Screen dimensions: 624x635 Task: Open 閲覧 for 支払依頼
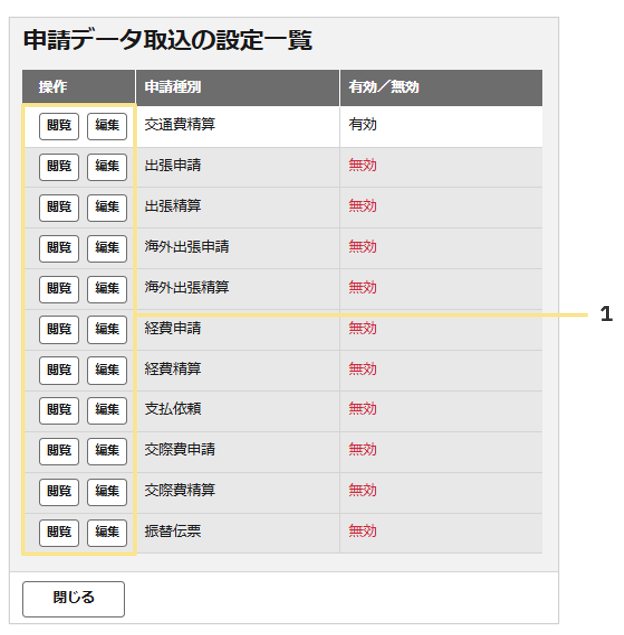click(59, 411)
